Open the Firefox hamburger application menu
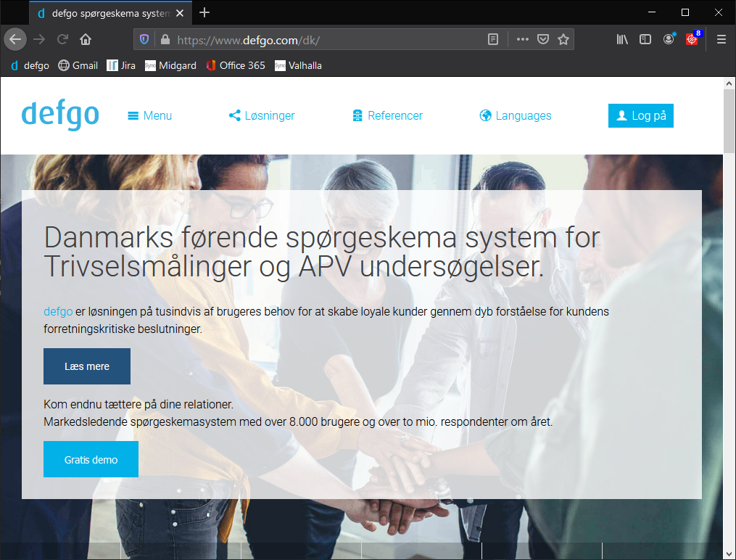Screen dimensions: 736x560 click(x=721, y=39)
